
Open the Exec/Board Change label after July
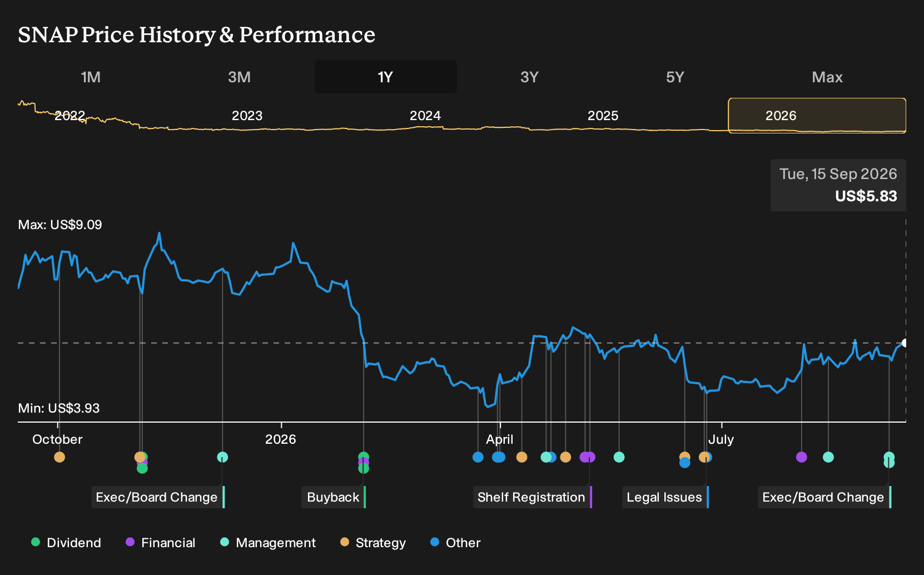[x=824, y=497]
